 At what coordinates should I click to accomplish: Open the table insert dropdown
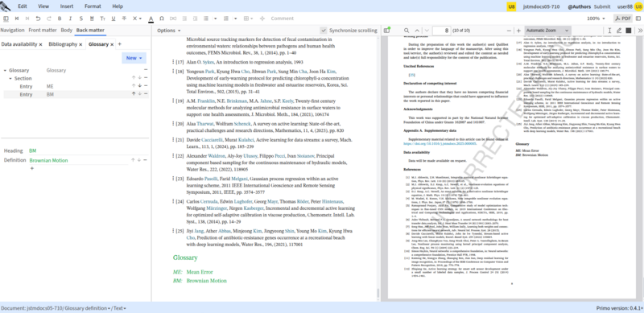click(x=248, y=19)
